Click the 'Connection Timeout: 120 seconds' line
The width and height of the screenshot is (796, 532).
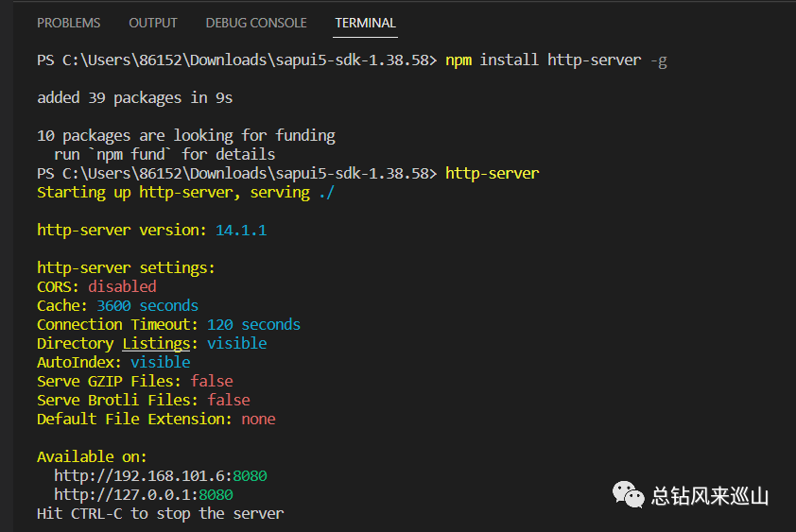(x=168, y=324)
